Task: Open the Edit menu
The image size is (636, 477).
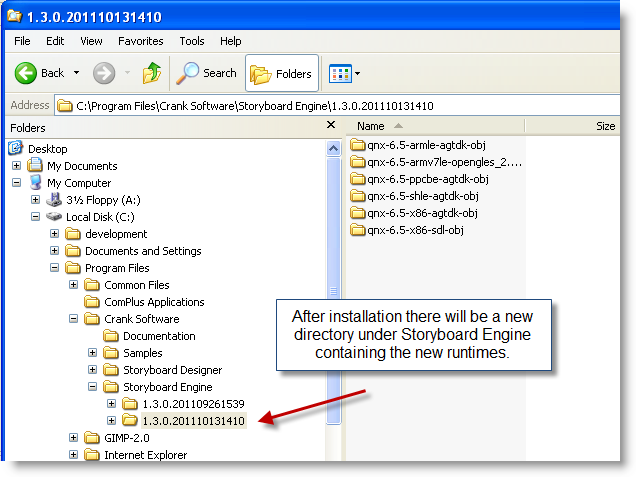Action: point(55,41)
